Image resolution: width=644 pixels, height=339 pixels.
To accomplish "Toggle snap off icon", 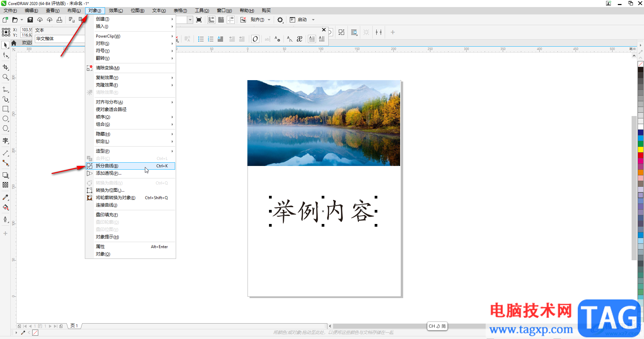I will (x=243, y=20).
